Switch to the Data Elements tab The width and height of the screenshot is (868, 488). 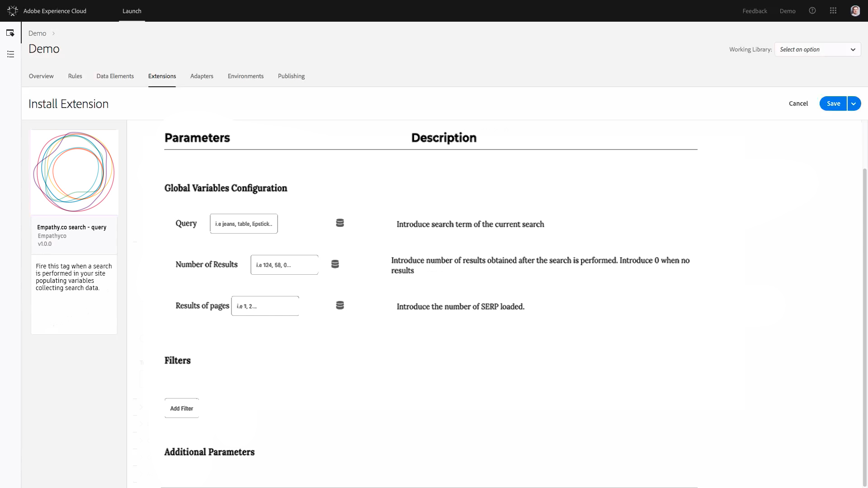pos(115,76)
